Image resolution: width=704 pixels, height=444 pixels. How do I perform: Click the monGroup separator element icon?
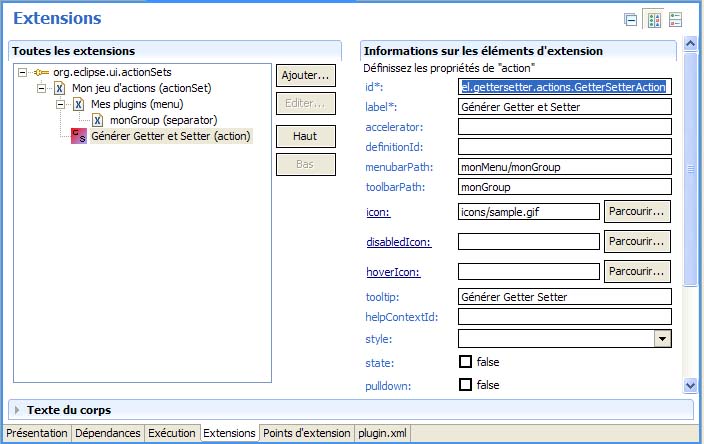98,120
